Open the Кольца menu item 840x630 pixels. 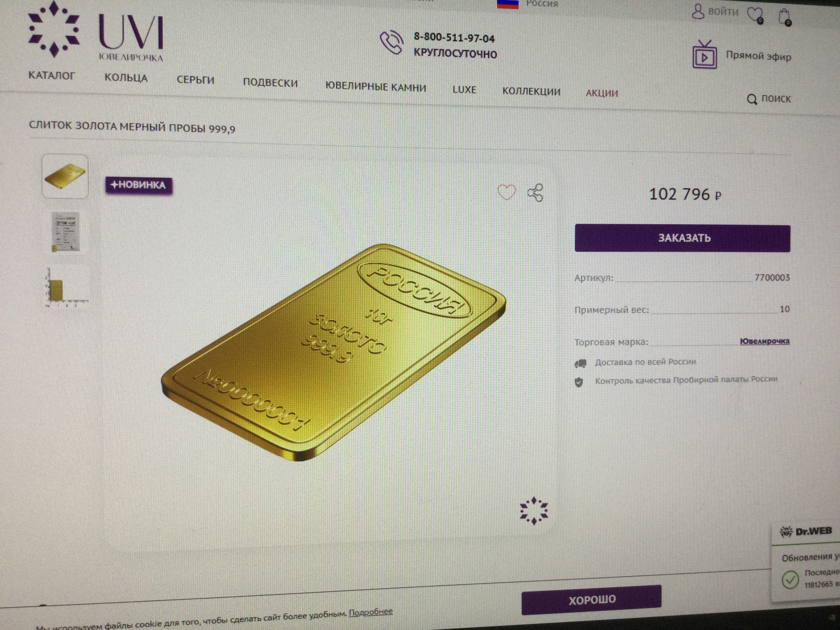tap(126, 78)
